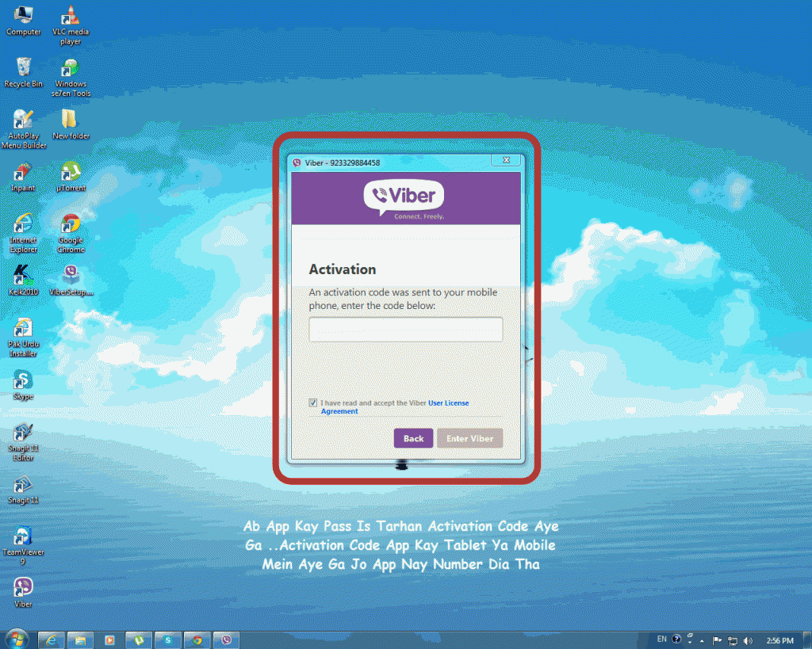Select the µTorrent desktop shortcut

[71, 177]
